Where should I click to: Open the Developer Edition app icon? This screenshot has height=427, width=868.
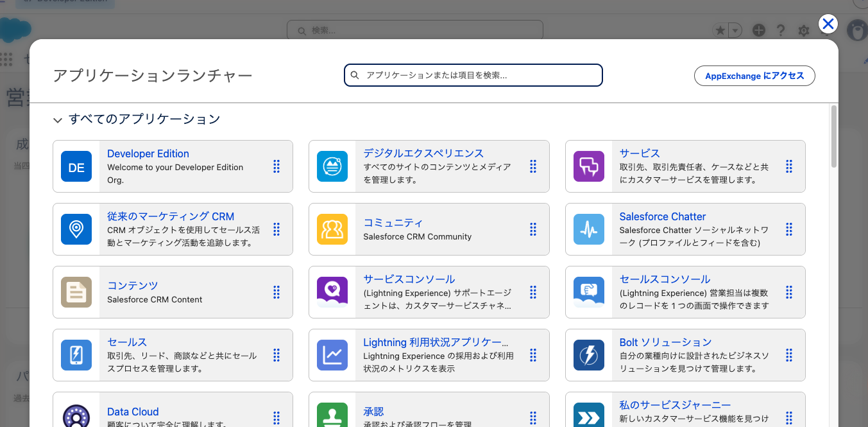pyautogui.click(x=76, y=167)
